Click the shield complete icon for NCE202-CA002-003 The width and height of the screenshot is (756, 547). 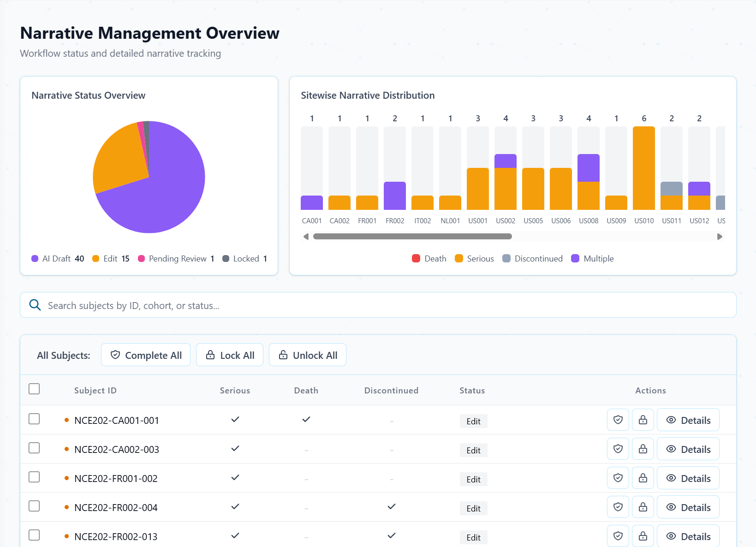618,449
